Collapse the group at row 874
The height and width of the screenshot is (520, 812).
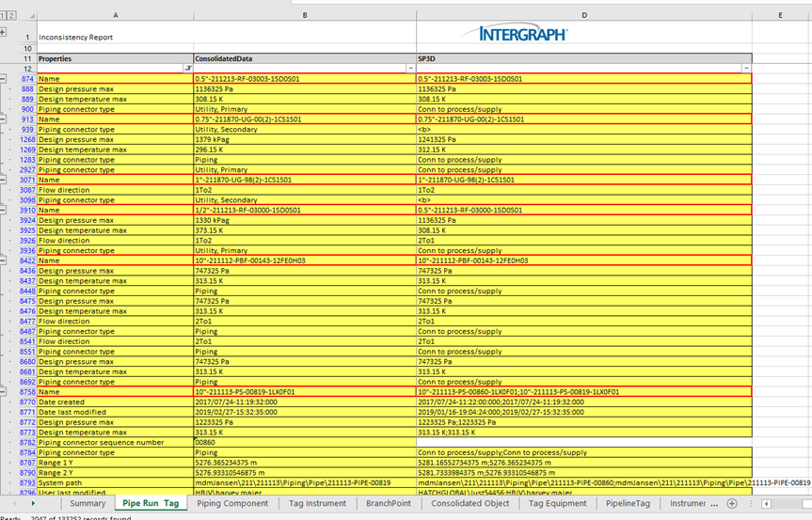click(x=4, y=79)
